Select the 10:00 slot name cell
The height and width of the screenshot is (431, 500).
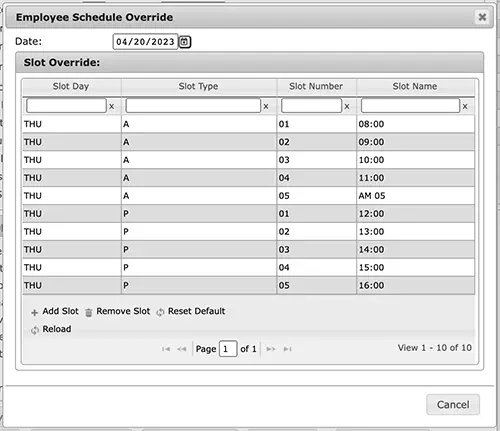click(415, 160)
